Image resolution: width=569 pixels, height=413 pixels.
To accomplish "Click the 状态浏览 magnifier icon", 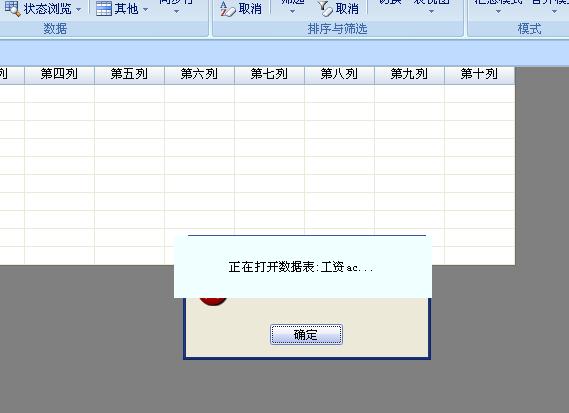I will click(x=12, y=8).
